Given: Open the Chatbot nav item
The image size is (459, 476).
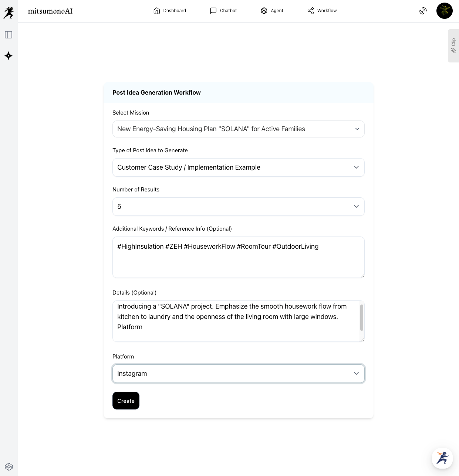Looking at the screenshot, I should click(223, 11).
